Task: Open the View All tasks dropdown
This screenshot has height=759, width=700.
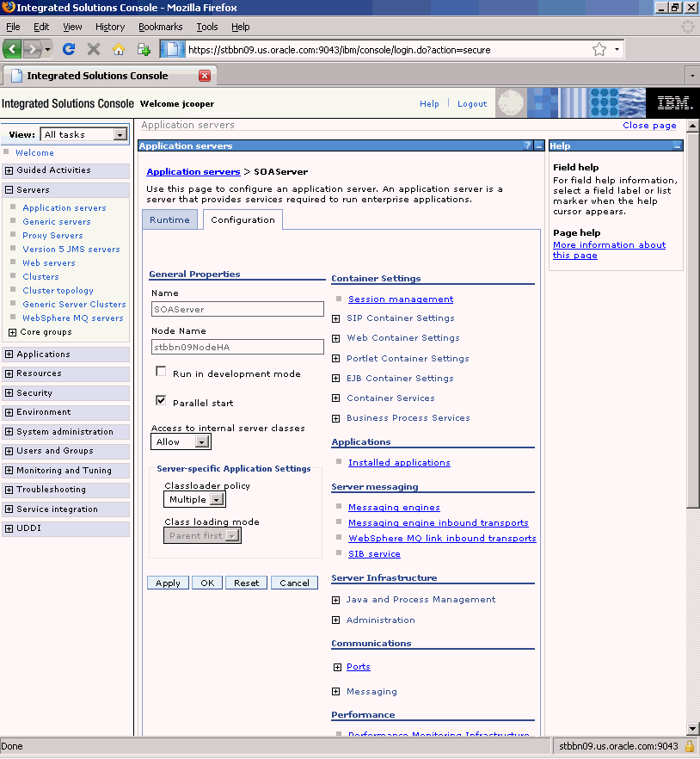Action: click(120, 134)
